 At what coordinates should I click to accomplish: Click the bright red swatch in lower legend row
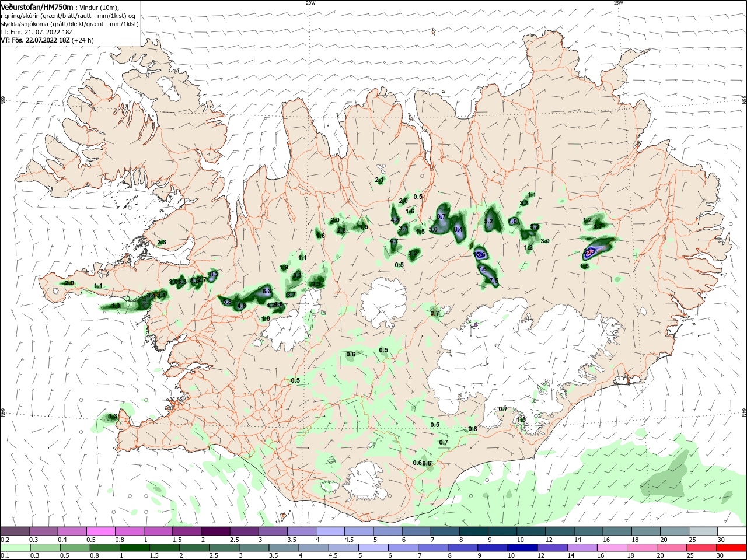pos(732,548)
